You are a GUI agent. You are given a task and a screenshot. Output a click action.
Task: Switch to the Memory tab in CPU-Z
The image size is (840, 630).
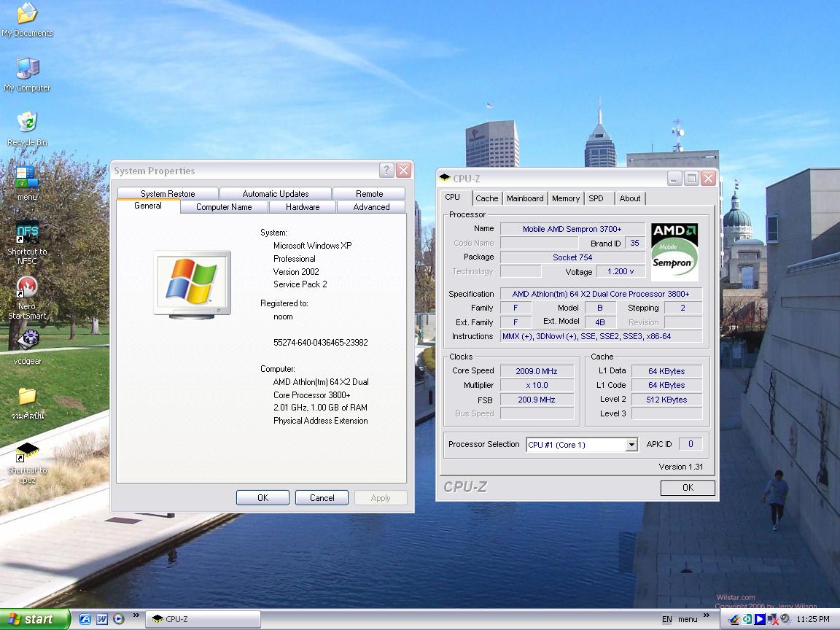coord(566,198)
